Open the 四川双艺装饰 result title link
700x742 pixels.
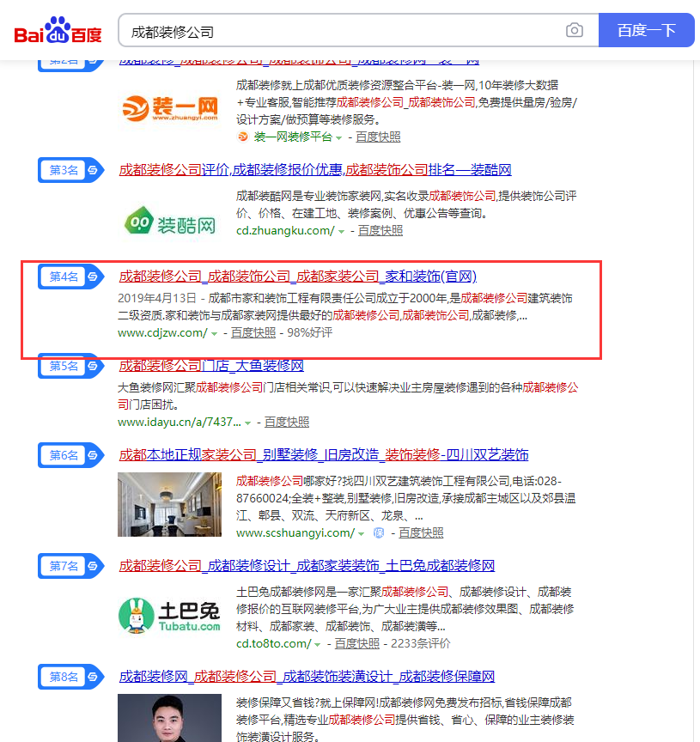(324, 455)
